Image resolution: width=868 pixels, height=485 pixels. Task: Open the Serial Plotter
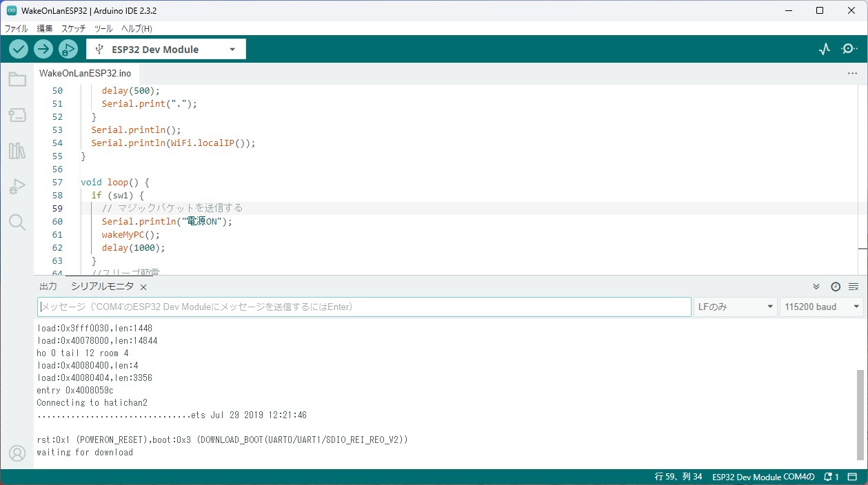(825, 49)
